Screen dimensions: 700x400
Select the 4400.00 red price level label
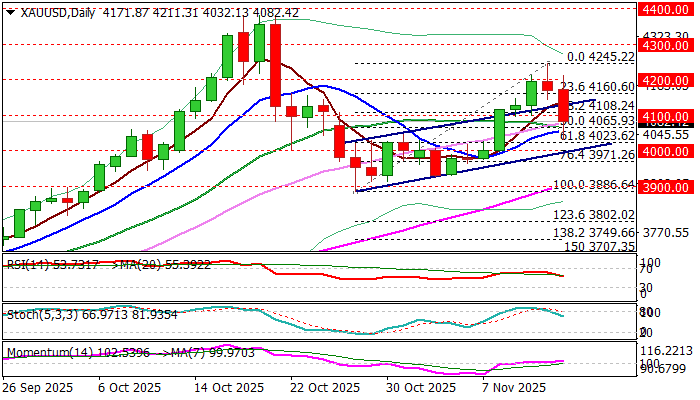pos(666,9)
